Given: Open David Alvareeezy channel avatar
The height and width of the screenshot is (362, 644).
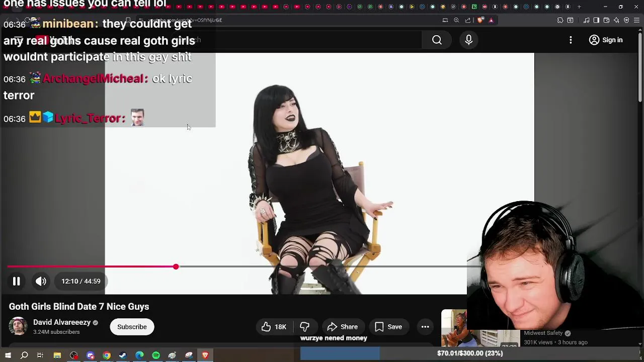Looking at the screenshot, I should 18,326.
